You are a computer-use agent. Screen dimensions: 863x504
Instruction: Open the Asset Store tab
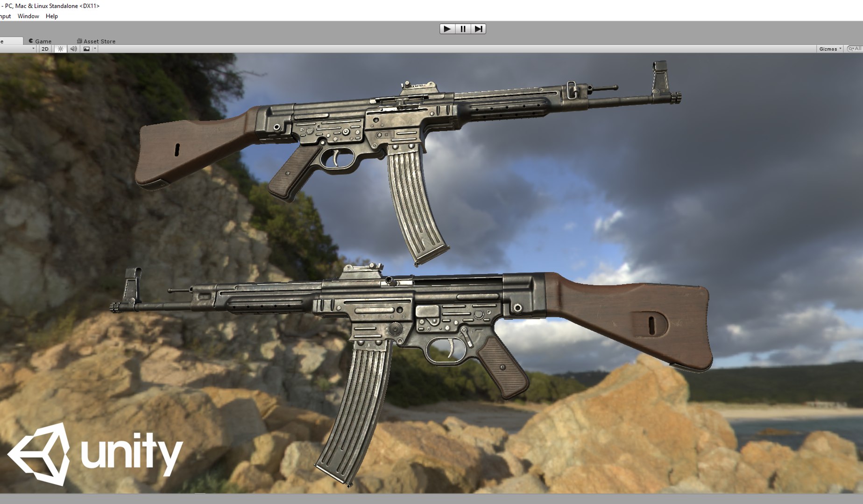pos(96,41)
